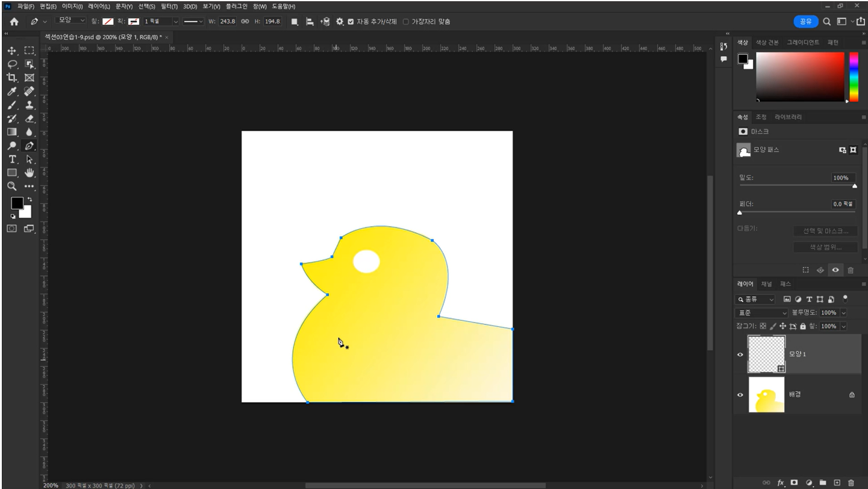Click the 공유 button
This screenshot has height=489, width=868.
tap(805, 22)
